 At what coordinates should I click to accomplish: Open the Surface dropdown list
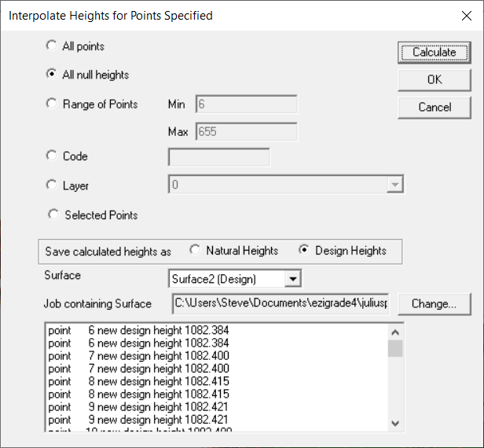click(x=292, y=278)
